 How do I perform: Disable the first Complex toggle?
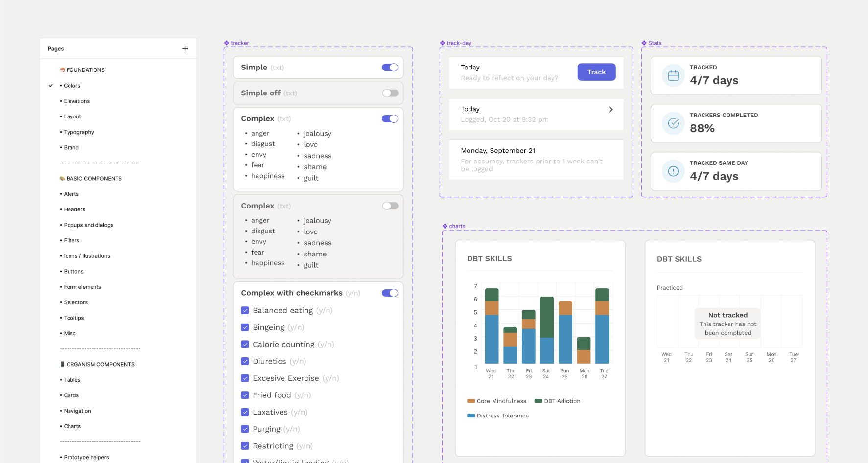(x=390, y=119)
